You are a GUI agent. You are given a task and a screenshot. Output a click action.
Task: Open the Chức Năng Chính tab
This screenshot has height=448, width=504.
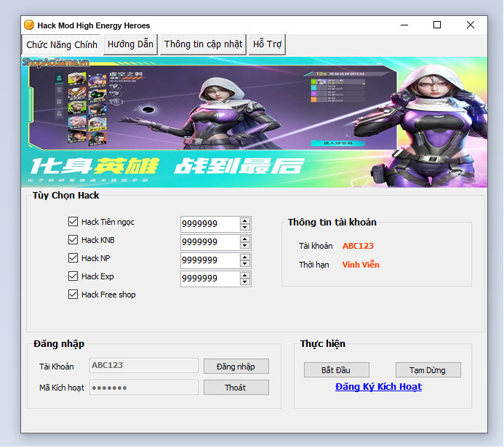tap(61, 44)
